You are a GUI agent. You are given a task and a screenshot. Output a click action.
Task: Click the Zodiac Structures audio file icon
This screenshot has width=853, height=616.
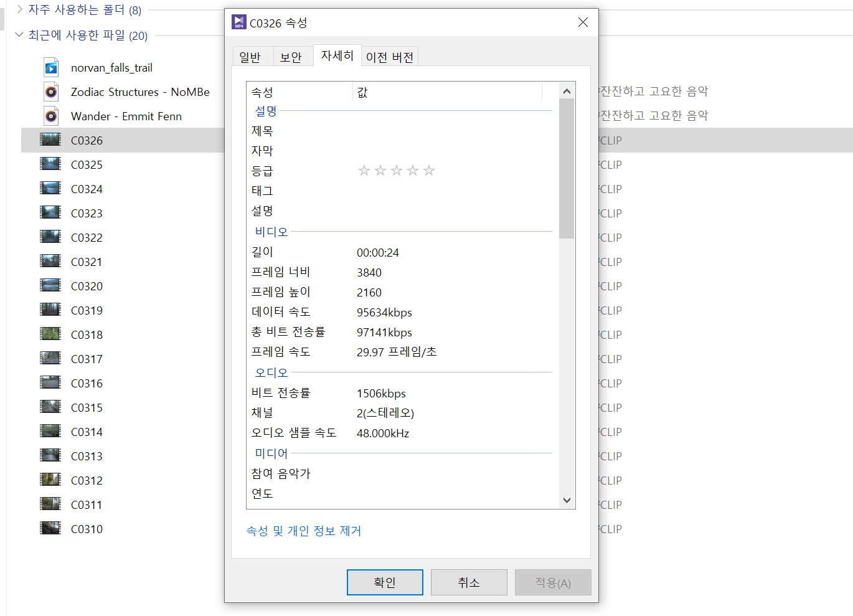(51, 92)
